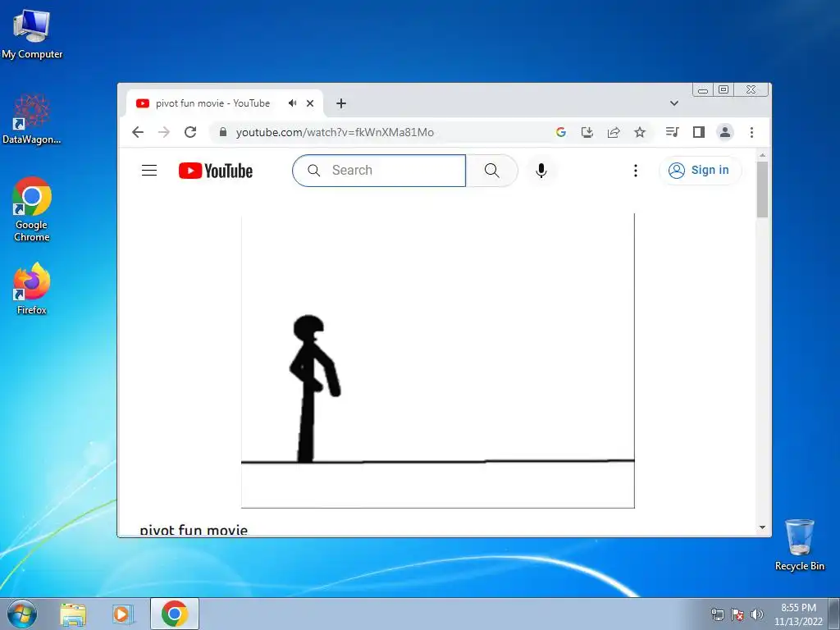Search with voice microphone icon
The width and height of the screenshot is (840, 630).
(541, 171)
